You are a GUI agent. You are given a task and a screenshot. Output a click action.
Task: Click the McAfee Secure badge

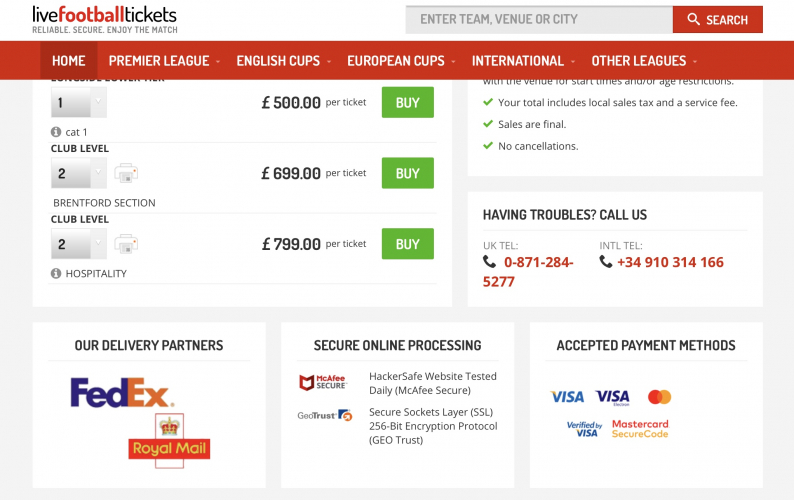click(322, 383)
